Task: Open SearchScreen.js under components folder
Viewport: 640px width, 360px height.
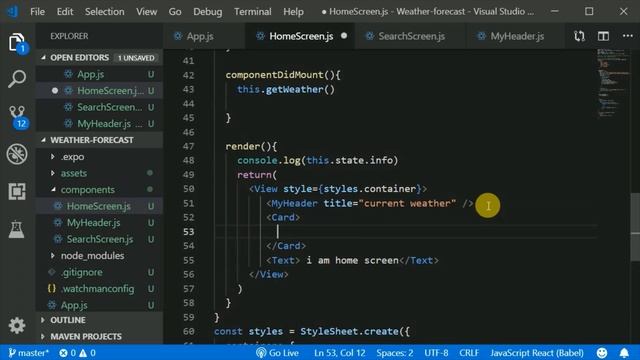Action: (x=100, y=239)
